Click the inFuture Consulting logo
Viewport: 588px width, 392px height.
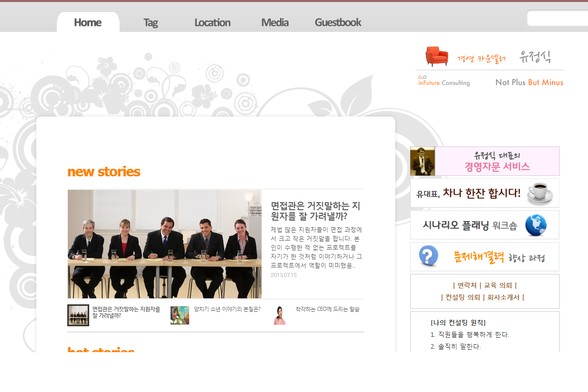(x=443, y=81)
